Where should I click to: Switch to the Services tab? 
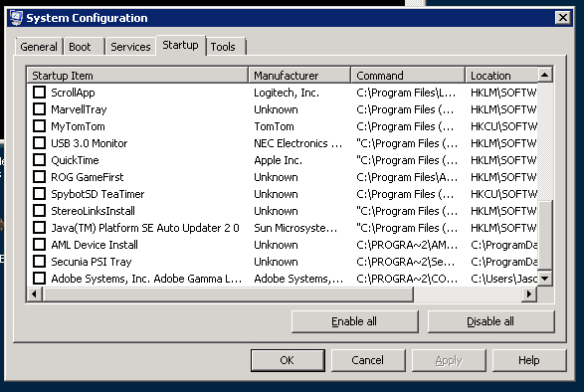coord(130,47)
